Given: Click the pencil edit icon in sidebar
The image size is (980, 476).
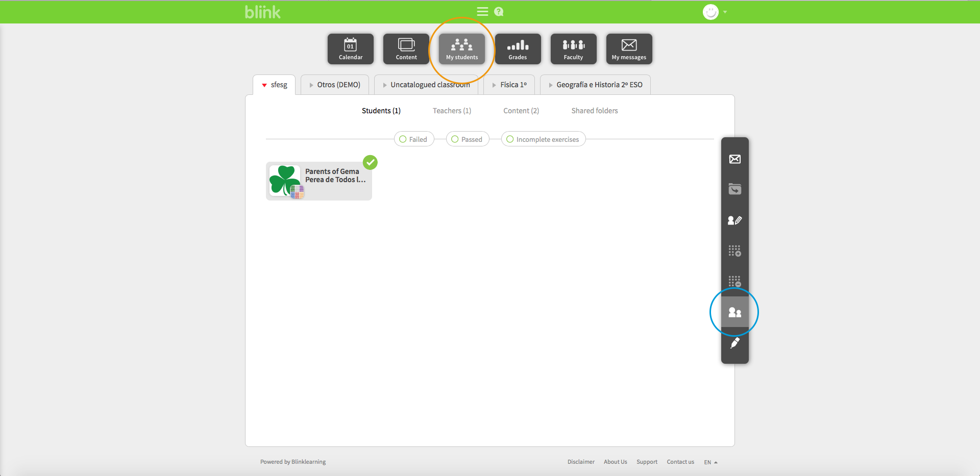Looking at the screenshot, I should (734, 343).
